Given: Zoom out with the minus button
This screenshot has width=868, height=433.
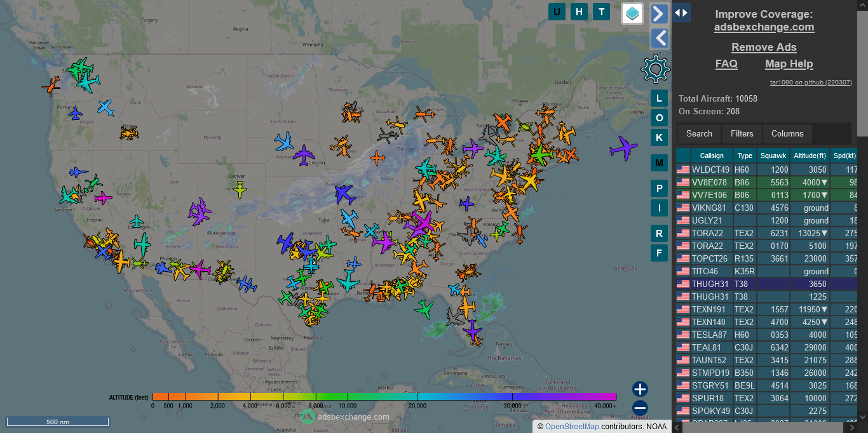Looking at the screenshot, I should (640, 408).
